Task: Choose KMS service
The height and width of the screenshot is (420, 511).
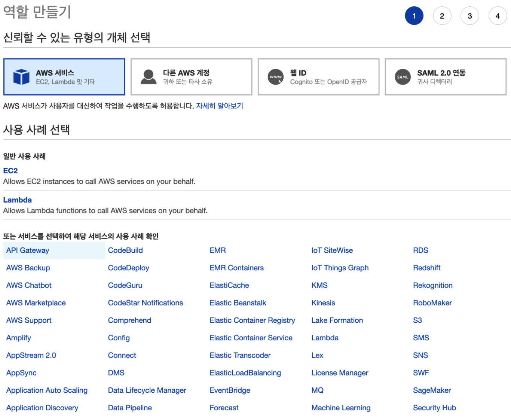Action: coord(319,285)
